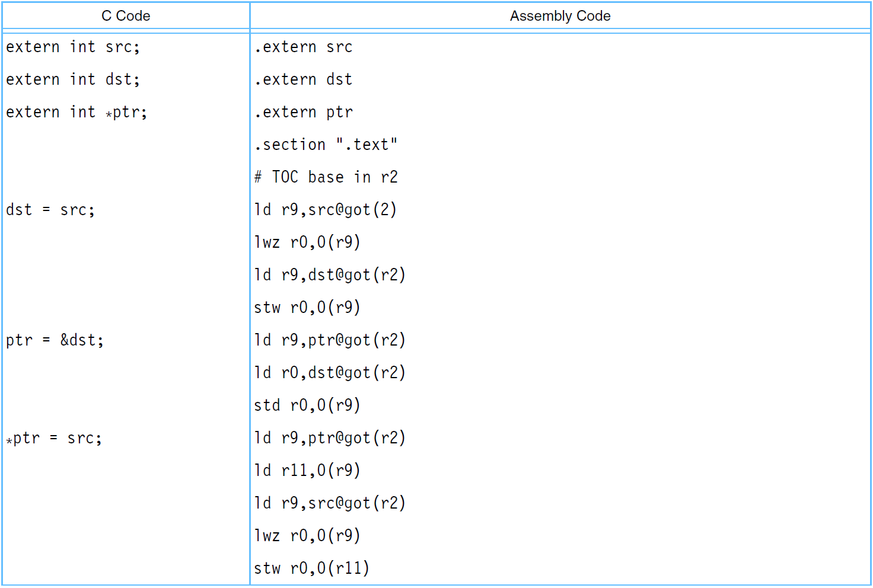Click the .section ".text" directive
This screenshot has width=873, height=588.
tap(326, 145)
